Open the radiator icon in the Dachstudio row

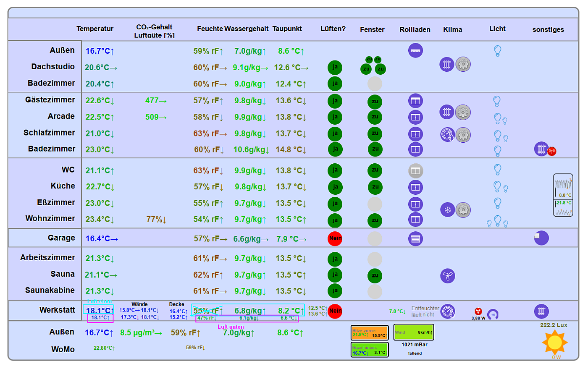coord(447,64)
